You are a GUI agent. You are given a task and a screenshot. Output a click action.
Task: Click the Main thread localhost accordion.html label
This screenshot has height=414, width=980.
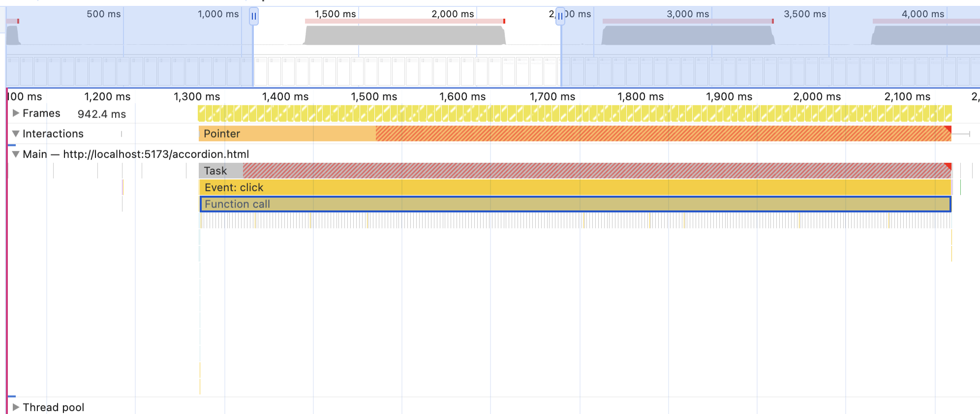[x=155, y=154]
